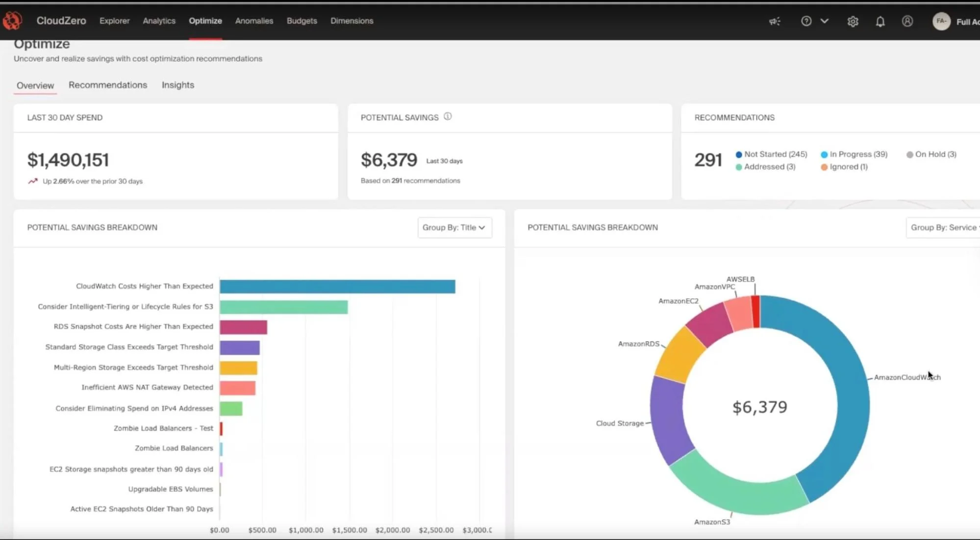Click the Potential Savings info icon
Viewport: 980px width, 540px height.
[448, 117]
